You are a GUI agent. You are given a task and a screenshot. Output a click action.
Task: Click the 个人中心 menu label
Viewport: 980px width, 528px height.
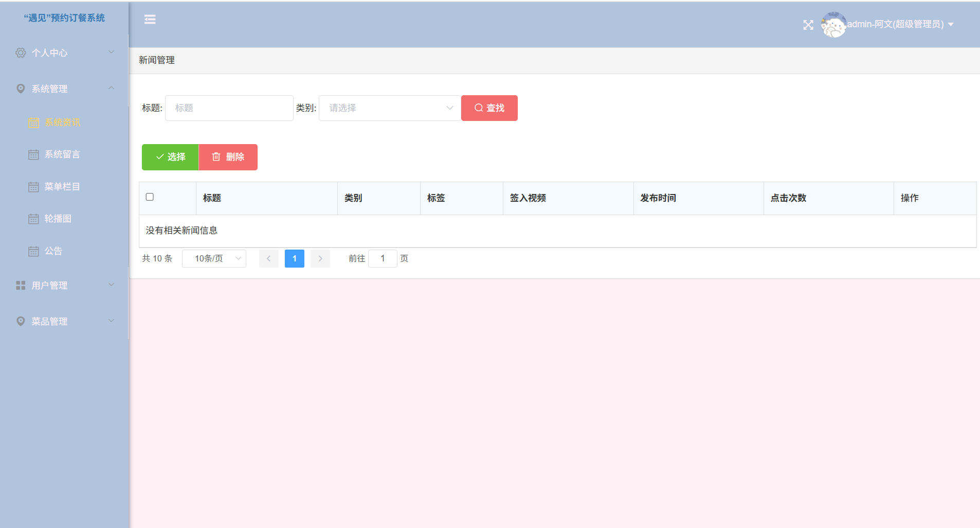pos(49,52)
